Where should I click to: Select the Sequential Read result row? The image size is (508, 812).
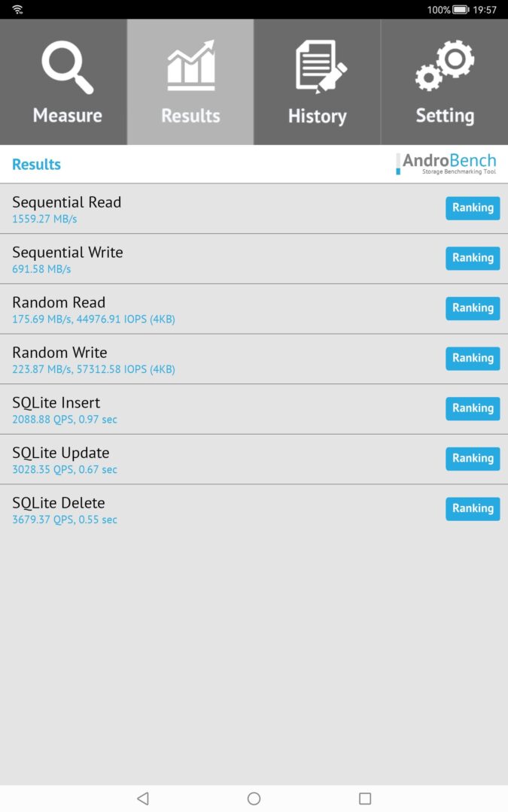click(254, 209)
